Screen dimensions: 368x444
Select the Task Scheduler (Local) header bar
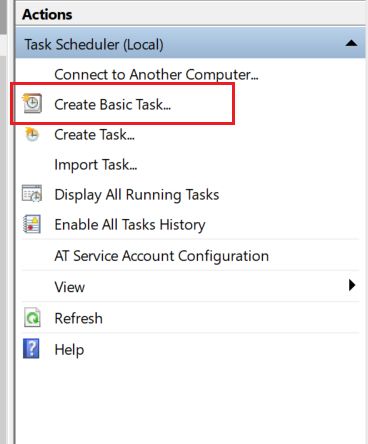191,43
